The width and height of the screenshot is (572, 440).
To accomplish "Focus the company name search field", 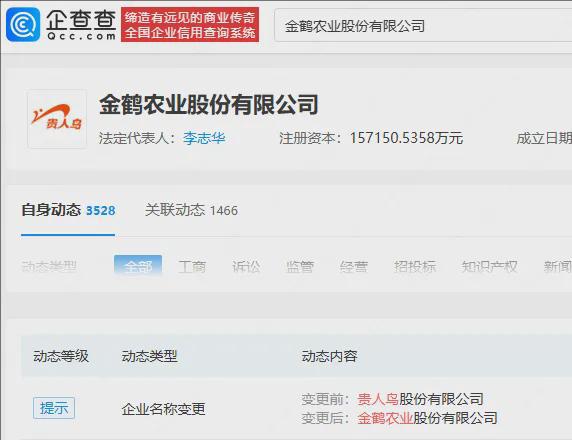I will tap(423, 26).
